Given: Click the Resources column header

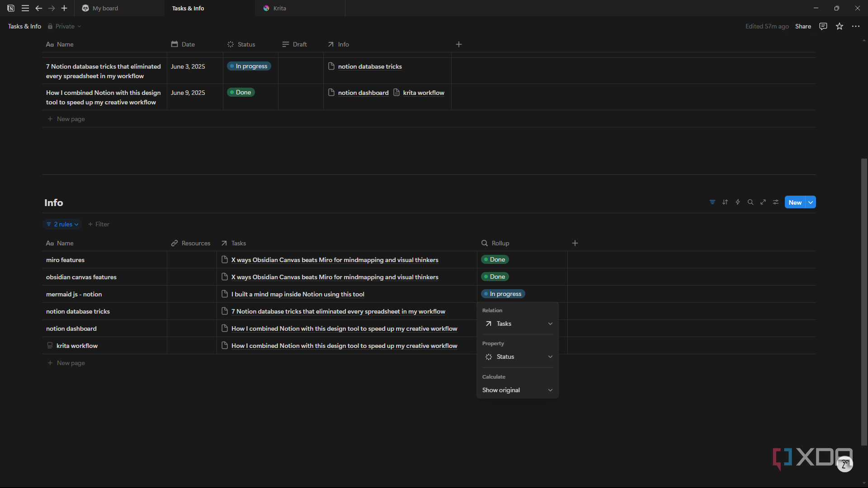Looking at the screenshot, I should 191,243.
